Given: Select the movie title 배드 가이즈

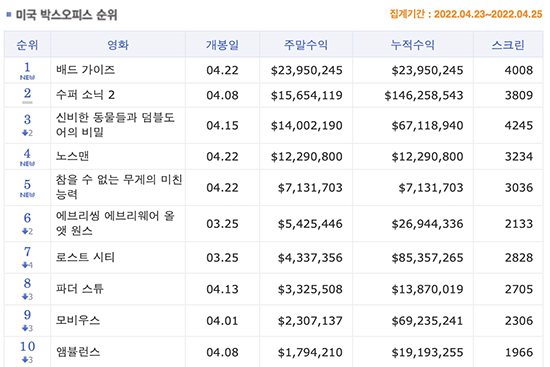Looking at the screenshot, I should [x=86, y=69].
